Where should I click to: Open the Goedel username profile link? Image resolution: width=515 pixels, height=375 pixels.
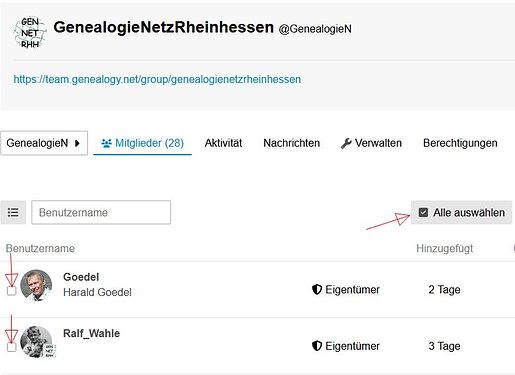81,277
